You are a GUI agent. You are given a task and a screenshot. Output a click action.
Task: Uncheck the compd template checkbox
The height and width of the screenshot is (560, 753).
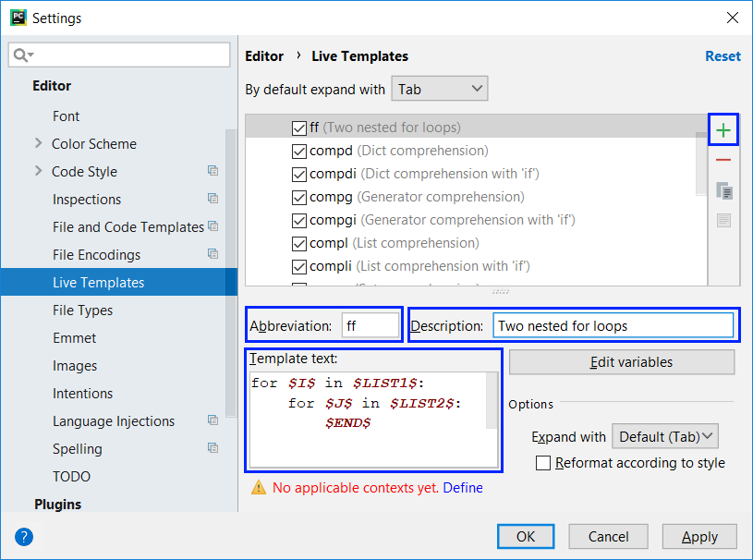point(299,151)
